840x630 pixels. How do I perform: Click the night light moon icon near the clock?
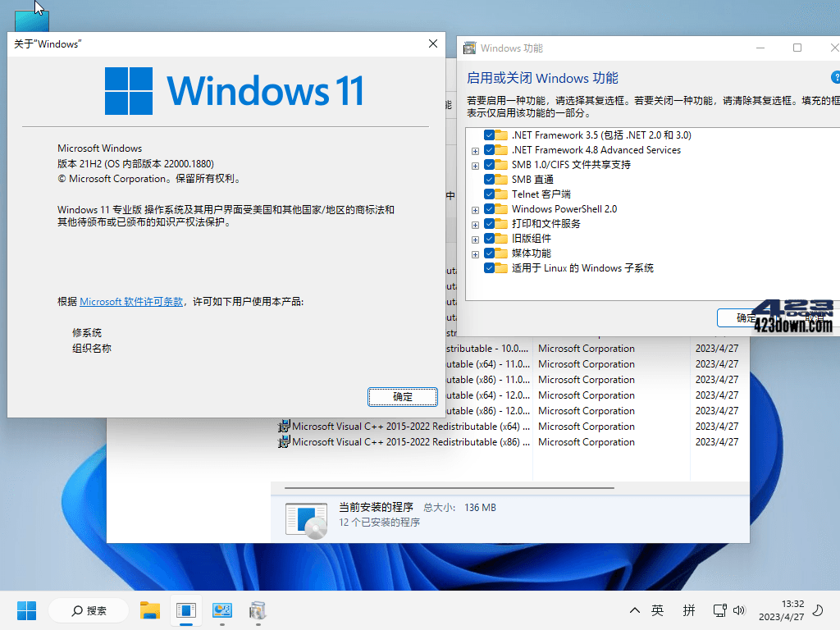pyautogui.click(x=819, y=610)
